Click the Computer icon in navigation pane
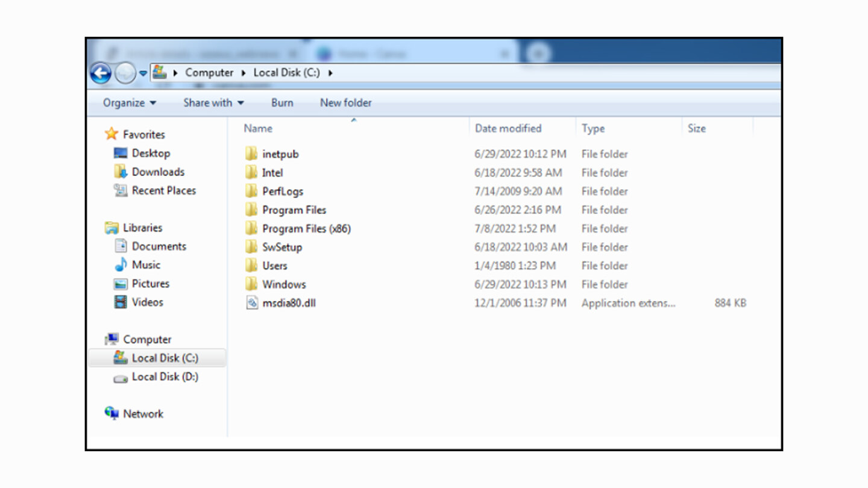Image resolution: width=868 pixels, height=488 pixels. pyautogui.click(x=112, y=339)
